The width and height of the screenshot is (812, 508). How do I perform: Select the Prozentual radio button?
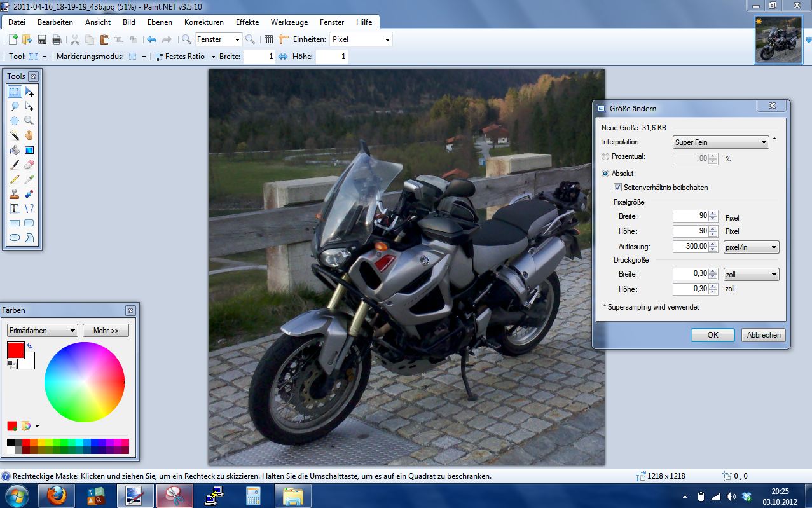605,156
